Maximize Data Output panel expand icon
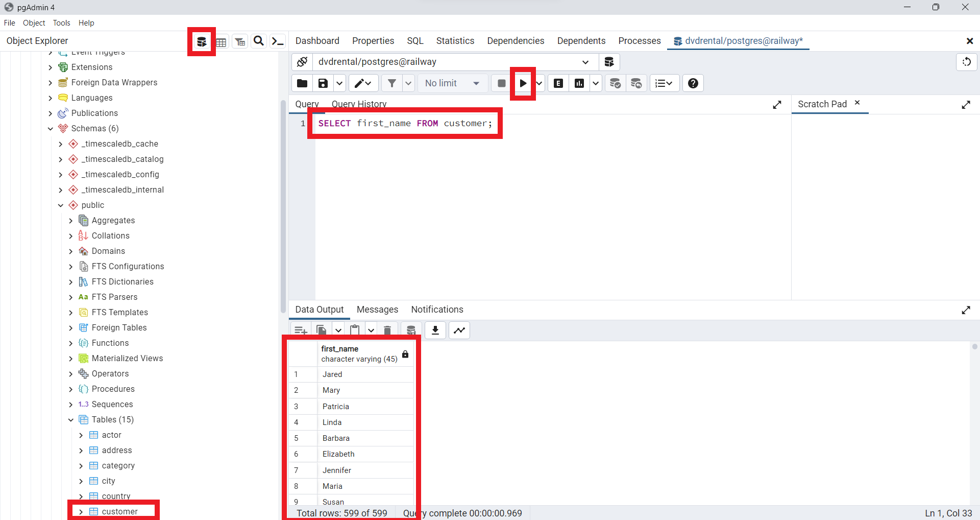 pos(966,310)
